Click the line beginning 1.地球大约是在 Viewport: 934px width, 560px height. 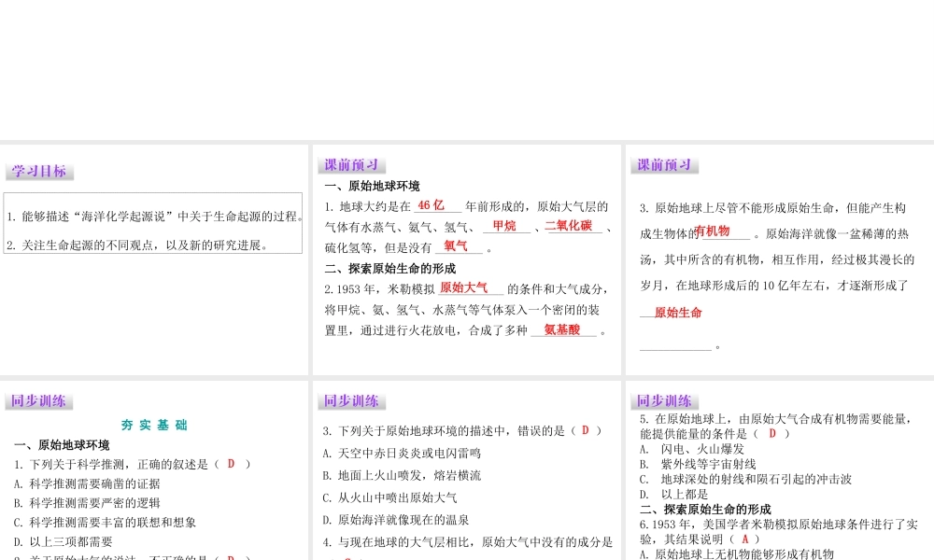tap(466, 206)
